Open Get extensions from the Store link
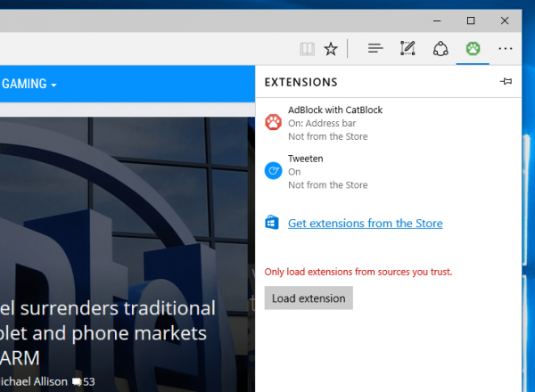The height and width of the screenshot is (392, 535). pos(366,224)
